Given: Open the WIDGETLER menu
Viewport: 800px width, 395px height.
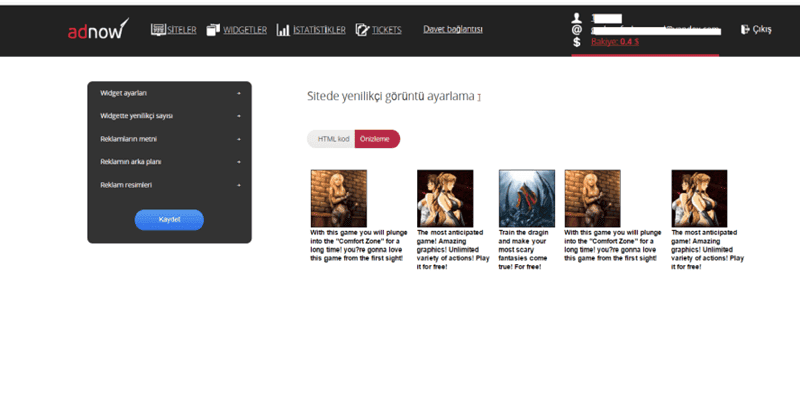Looking at the screenshot, I should point(244,30).
